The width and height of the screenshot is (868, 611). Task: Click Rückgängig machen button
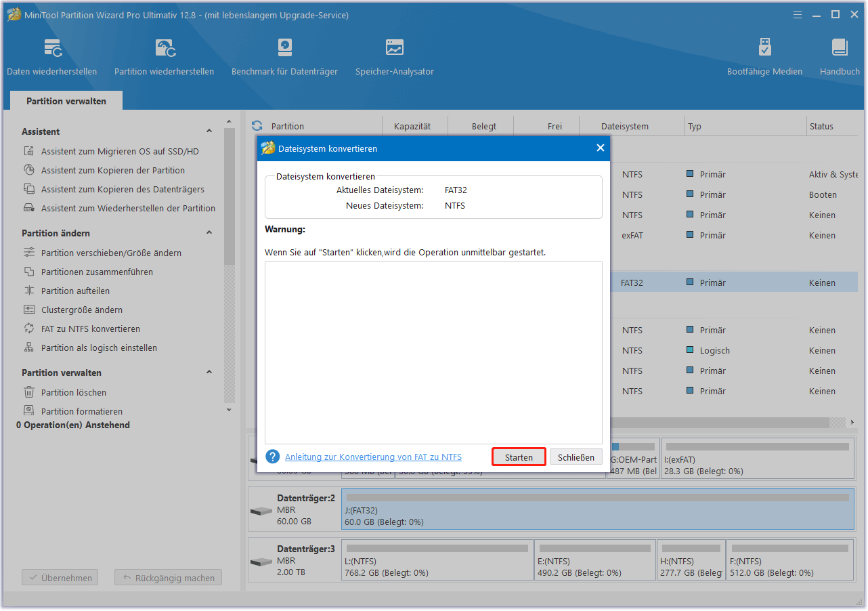pyautogui.click(x=168, y=578)
